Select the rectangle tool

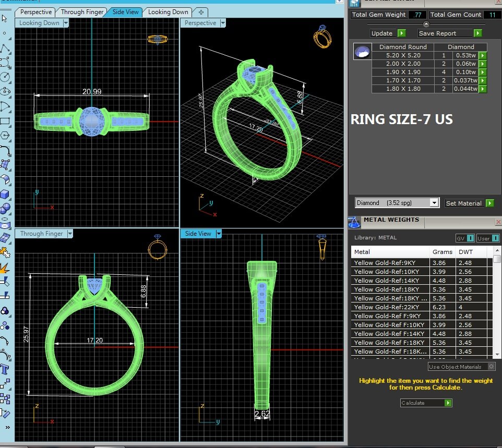(x=5, y=121)
